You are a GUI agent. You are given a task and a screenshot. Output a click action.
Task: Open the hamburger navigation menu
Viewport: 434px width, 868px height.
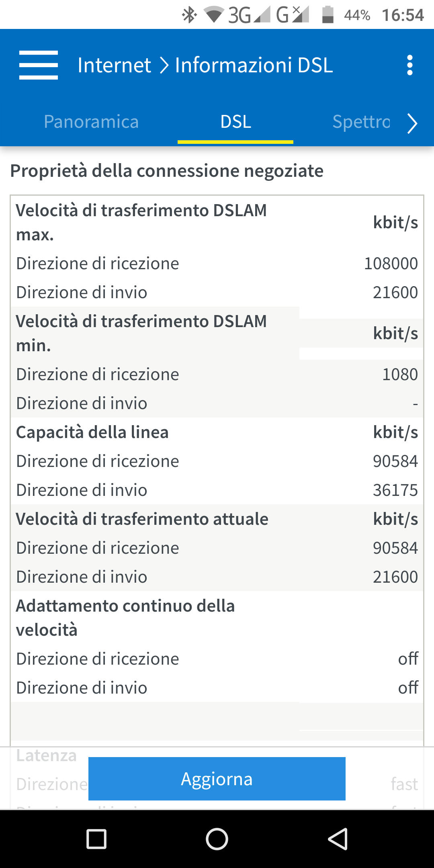(39, 65)
